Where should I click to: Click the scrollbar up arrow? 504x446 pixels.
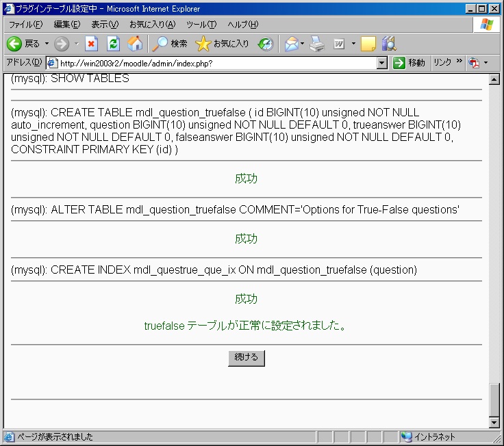point(494,79)
